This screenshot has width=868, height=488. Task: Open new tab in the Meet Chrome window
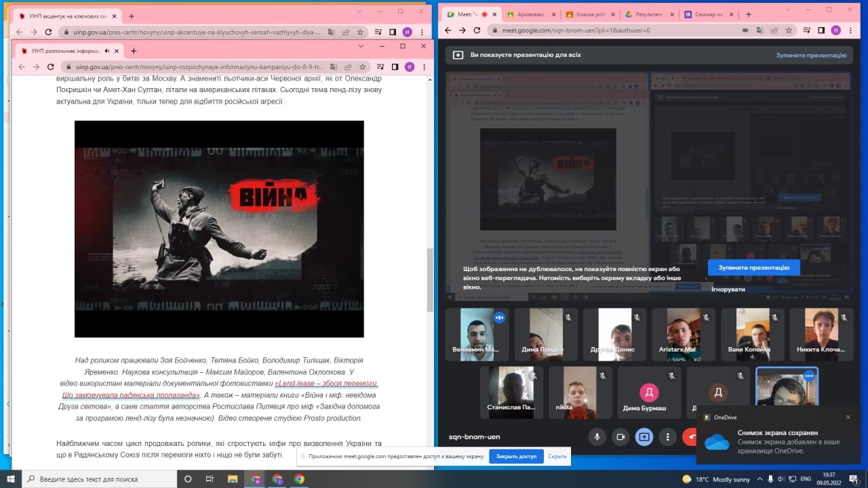tap(749, 14)
